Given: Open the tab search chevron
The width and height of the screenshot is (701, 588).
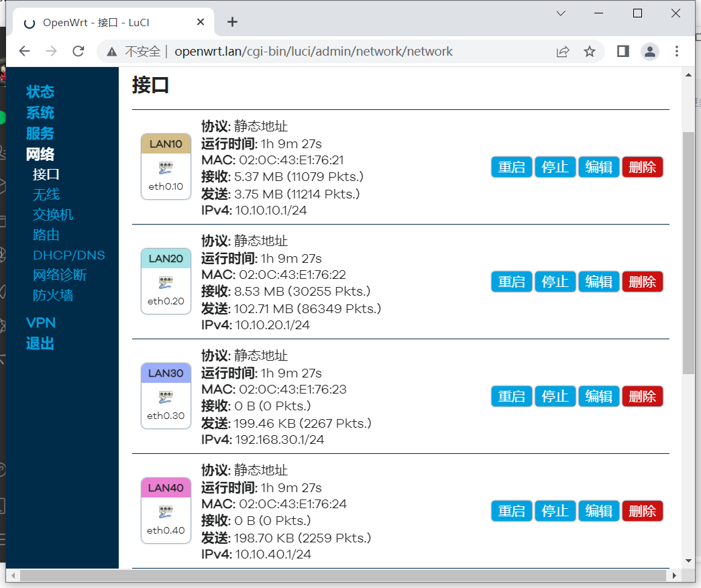Looking at the screenshot, I should pyautogui.click(x=561, y=13).
